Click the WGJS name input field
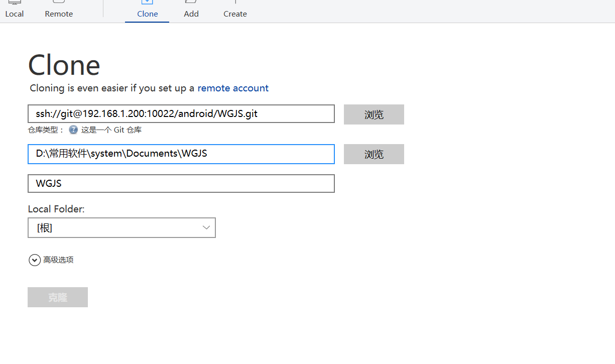 click(x=181, y=183)
